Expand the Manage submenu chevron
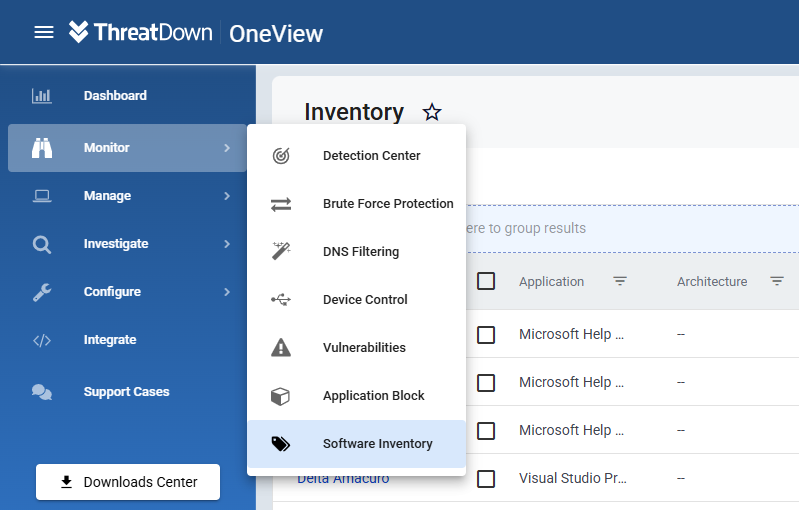799x510 pixels. point(227,196)
